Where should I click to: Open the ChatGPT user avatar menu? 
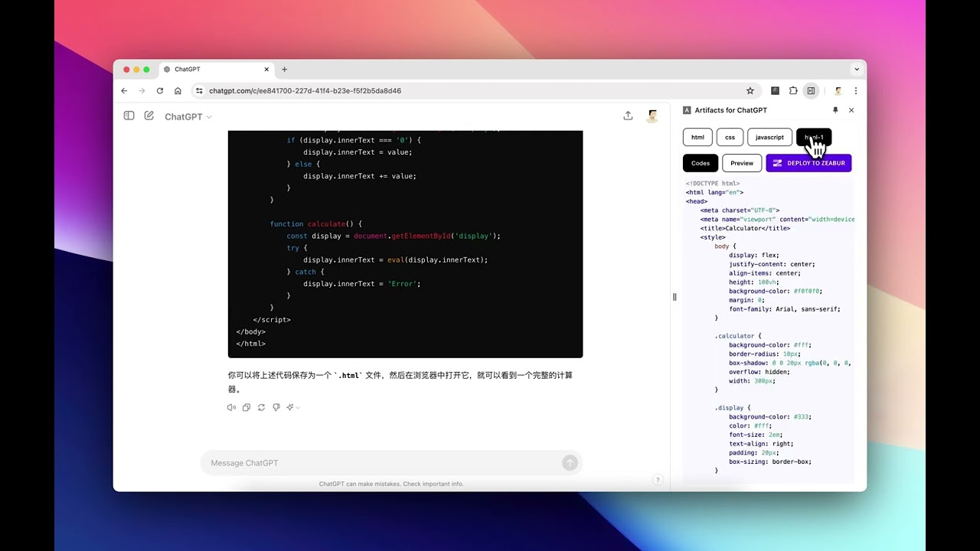coord(652,116)
